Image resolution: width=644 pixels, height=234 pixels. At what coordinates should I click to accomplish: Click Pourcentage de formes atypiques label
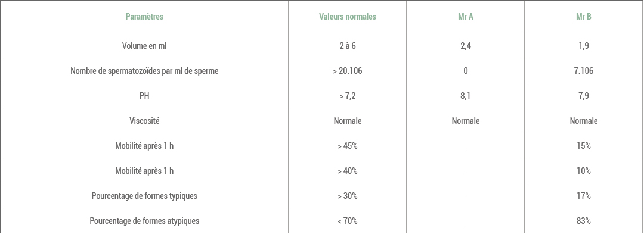tap(144, 221)
